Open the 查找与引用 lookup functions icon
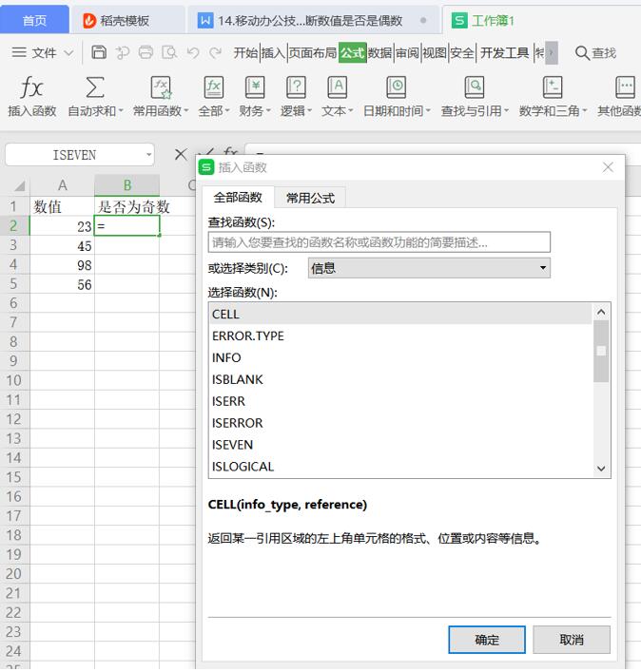 coord(475,87)
